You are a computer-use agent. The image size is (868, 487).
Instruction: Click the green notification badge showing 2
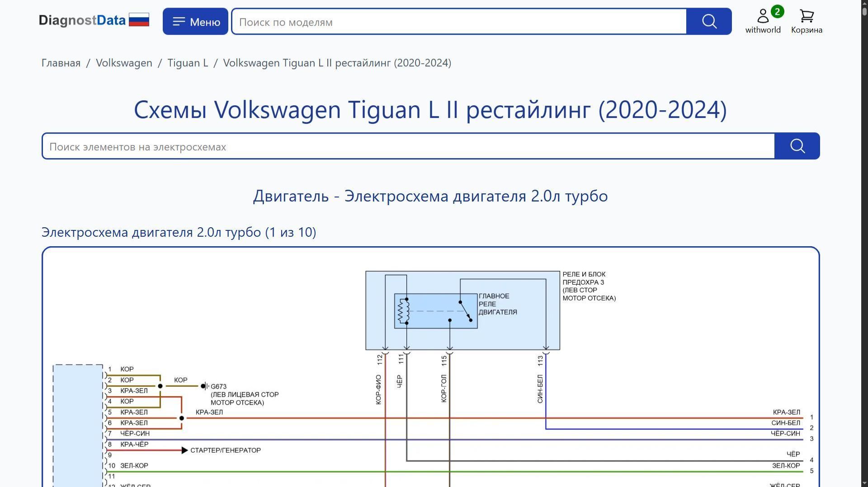point(777,12)
